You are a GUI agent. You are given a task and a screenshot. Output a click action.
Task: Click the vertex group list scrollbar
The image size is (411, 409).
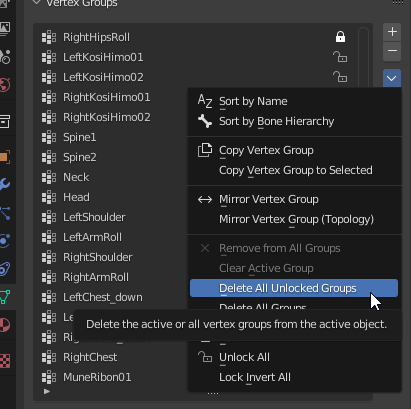(363, 57)
